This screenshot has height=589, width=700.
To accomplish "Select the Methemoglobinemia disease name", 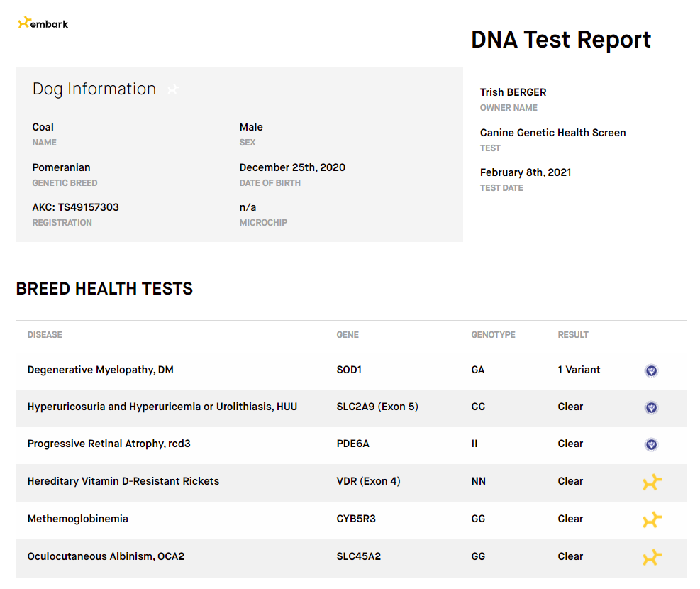I will pos(77,519).
